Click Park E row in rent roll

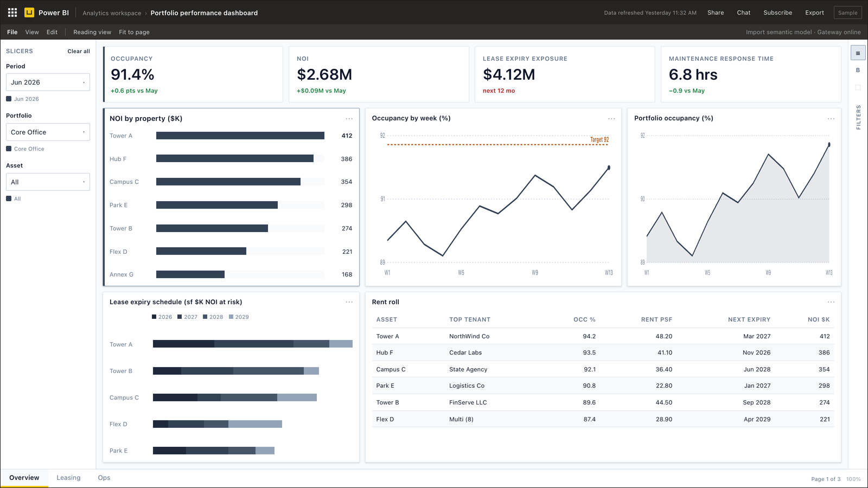[603, 386]
